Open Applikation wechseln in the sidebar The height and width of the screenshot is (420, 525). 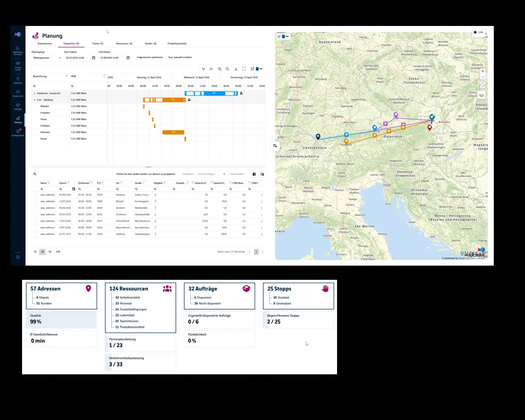(18, 51)
